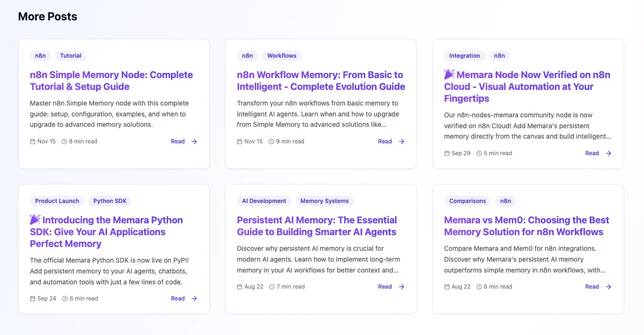Select n8n tag beside Integration tag
Viewport: 644px width, 335px height.
tap(500, 56)
